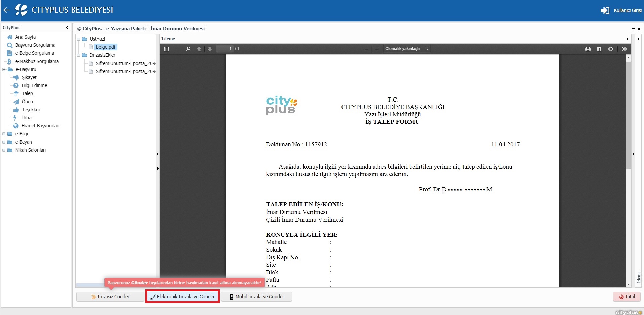The image size is (644, 315).
Task: Open Otomatik yakınlaştır zoom dropdown
Action: coord(407,49)
